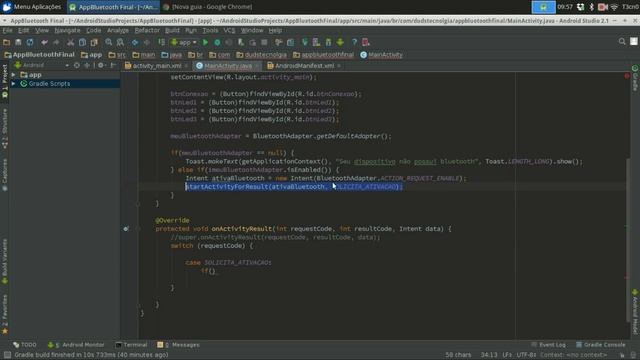640x360 pixels.
Task: Switch to Nova guia Google Chrome window
Action: click(208, 7)
